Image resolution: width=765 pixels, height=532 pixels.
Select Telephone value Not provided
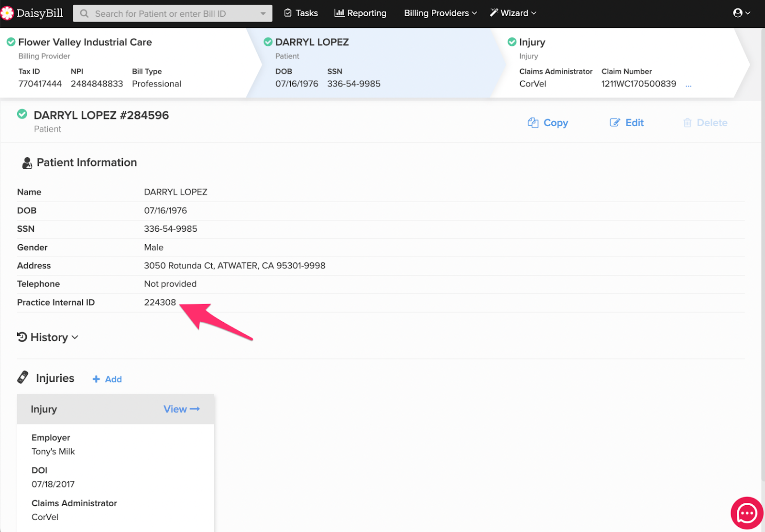[170, 284]
